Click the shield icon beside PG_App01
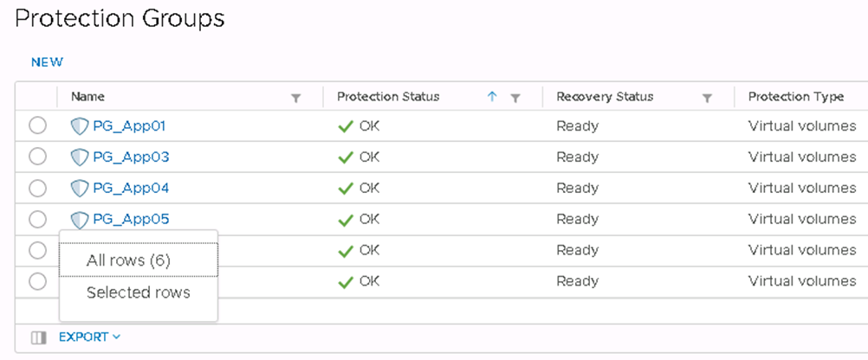This screenshot has width=868, height=360. (80, 126)
